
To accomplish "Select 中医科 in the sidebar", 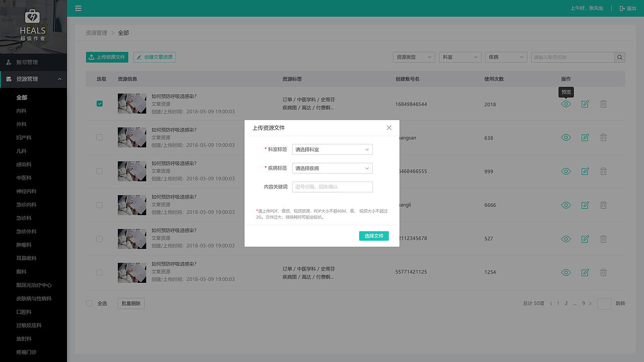I will tap(24, 178).
